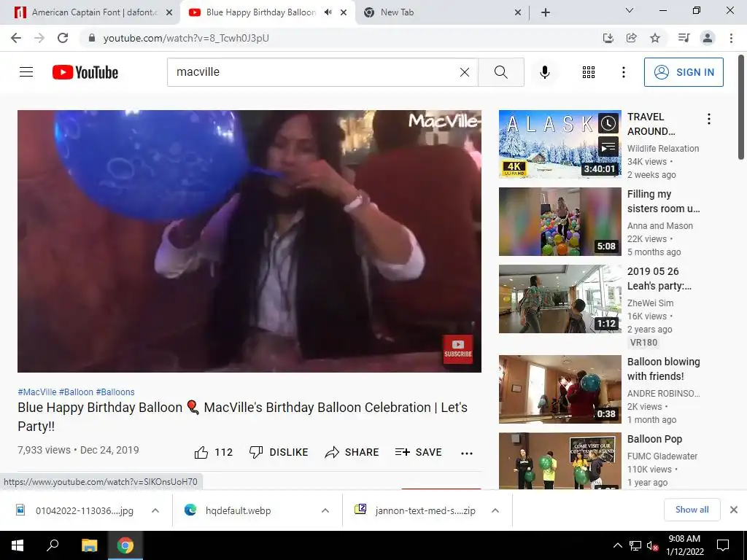Open the Balloon Pop video title

[654, 439]
